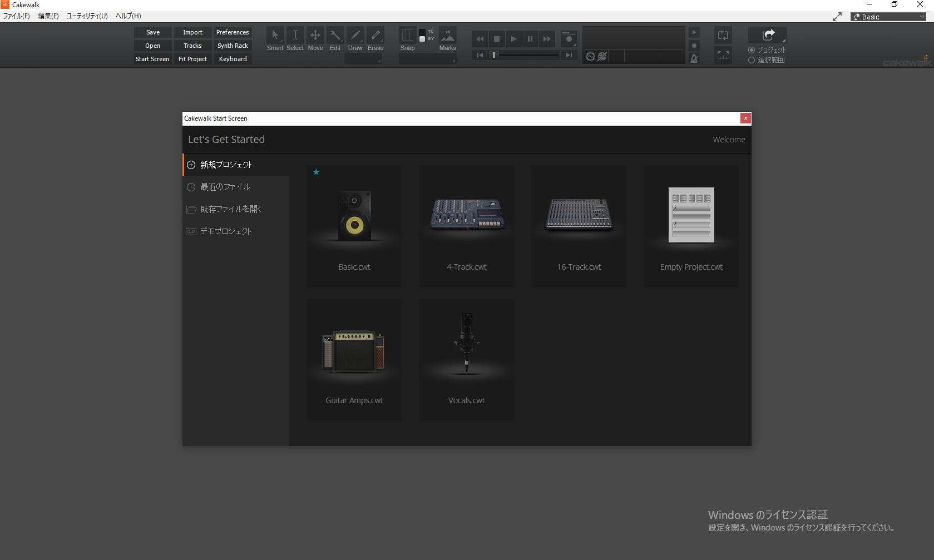Expand the Export button options arrow
Image resolution: width=934 pixels, height=560 pixels.
(x=784, y=41)
